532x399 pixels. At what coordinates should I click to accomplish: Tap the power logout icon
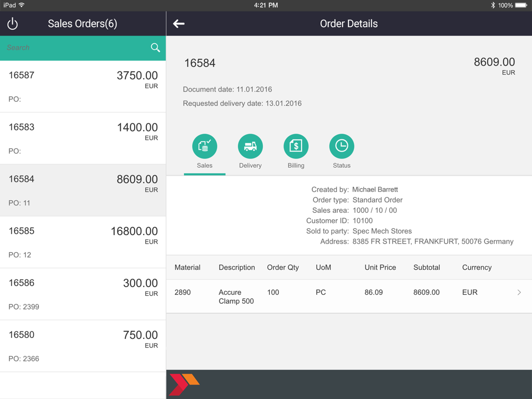[x=13, y=24]
